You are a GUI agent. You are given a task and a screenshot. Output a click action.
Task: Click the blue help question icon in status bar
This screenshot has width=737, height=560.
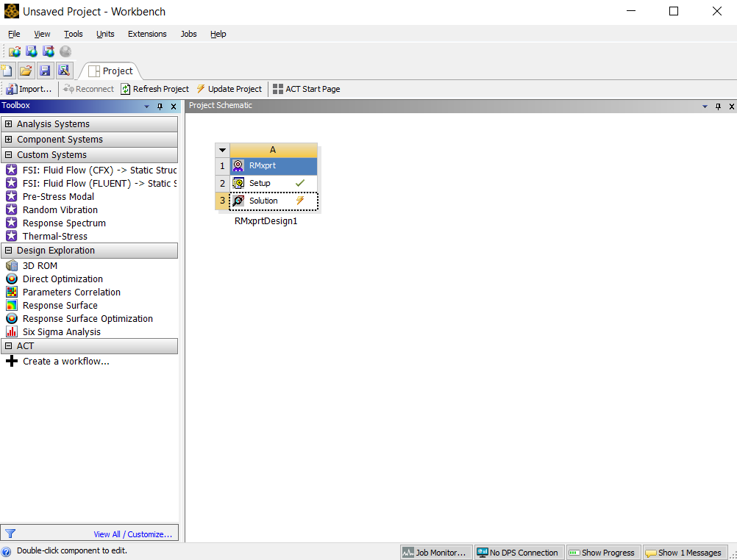click(x=6, y=551)
